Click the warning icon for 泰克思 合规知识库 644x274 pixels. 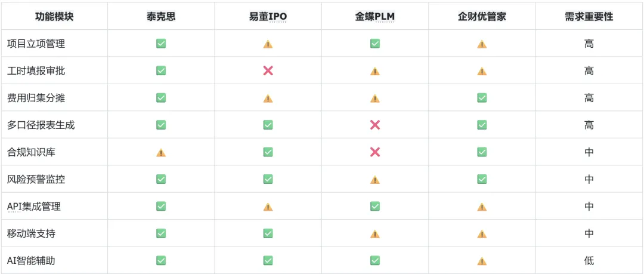161,153
